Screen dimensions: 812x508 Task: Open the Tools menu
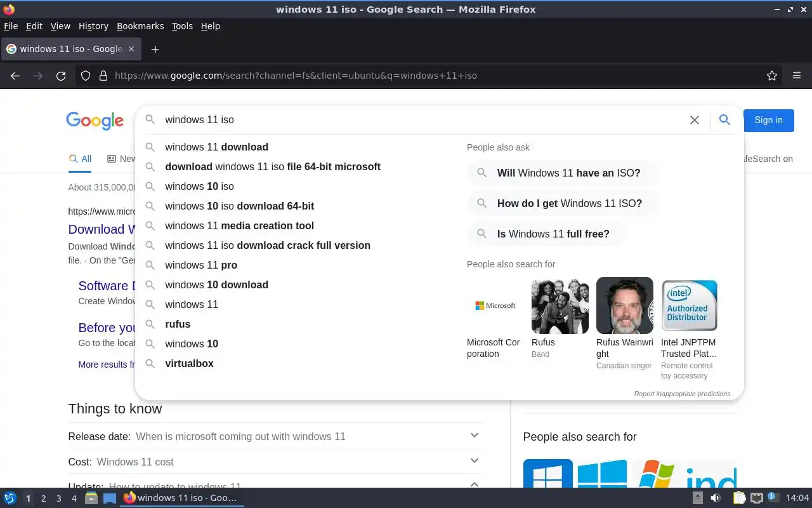[x=182, y=26]
